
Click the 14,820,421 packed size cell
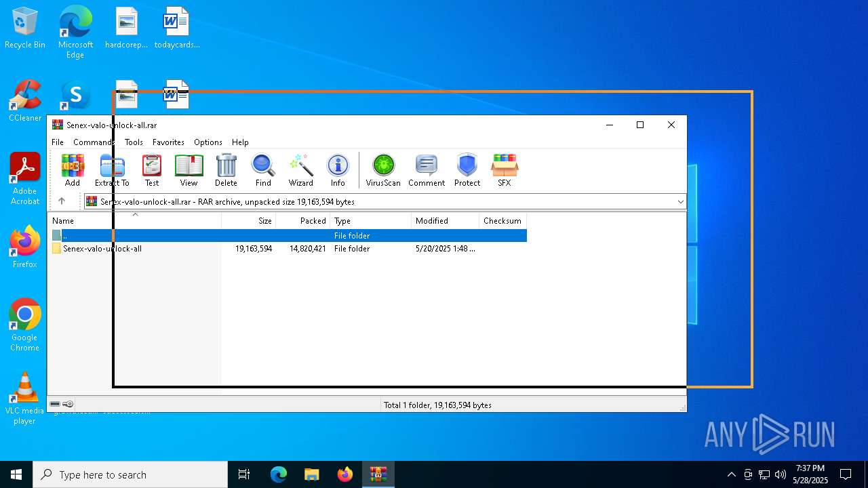308,249
